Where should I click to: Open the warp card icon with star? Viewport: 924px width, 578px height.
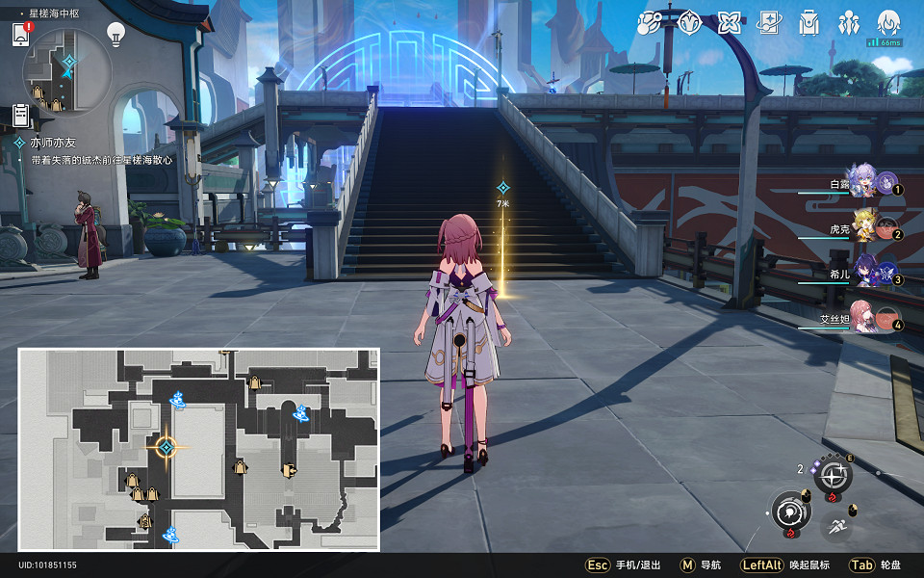pyautogui.click(x=769, y=22)
